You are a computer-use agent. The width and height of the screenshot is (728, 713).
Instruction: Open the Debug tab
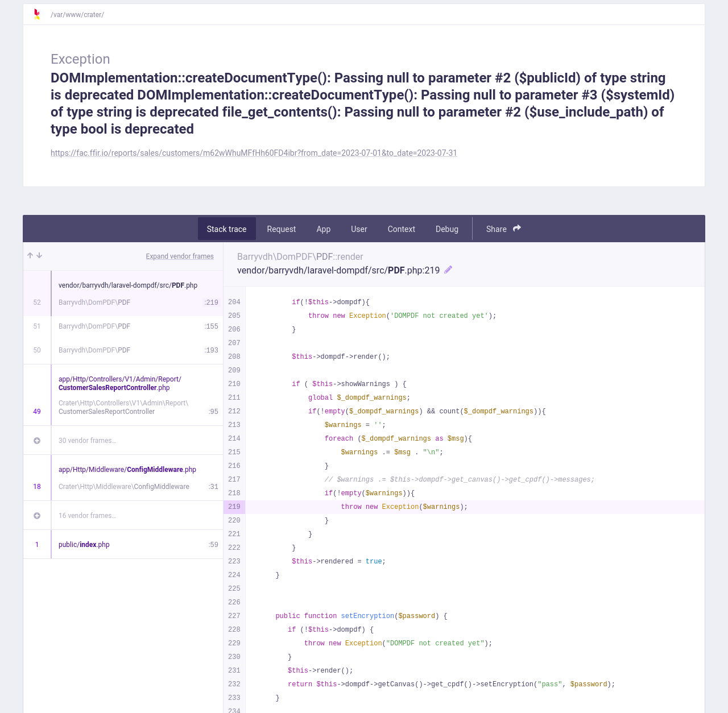point(446,229)
